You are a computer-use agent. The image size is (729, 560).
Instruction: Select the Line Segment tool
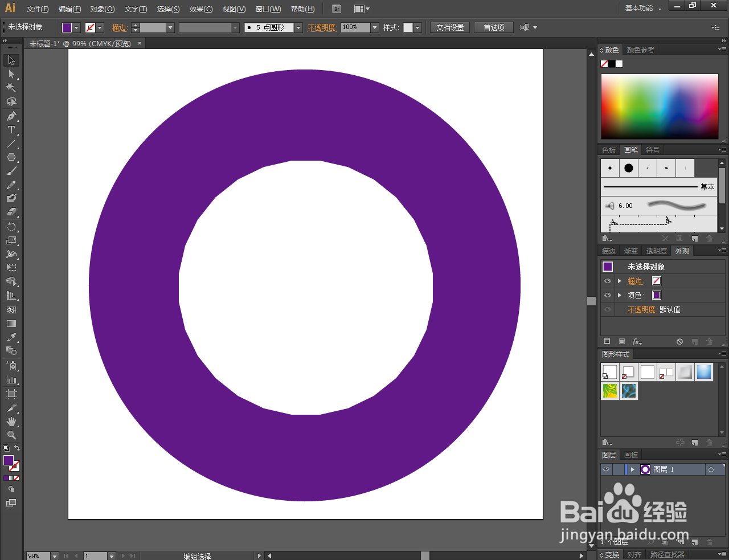[11, 144]
